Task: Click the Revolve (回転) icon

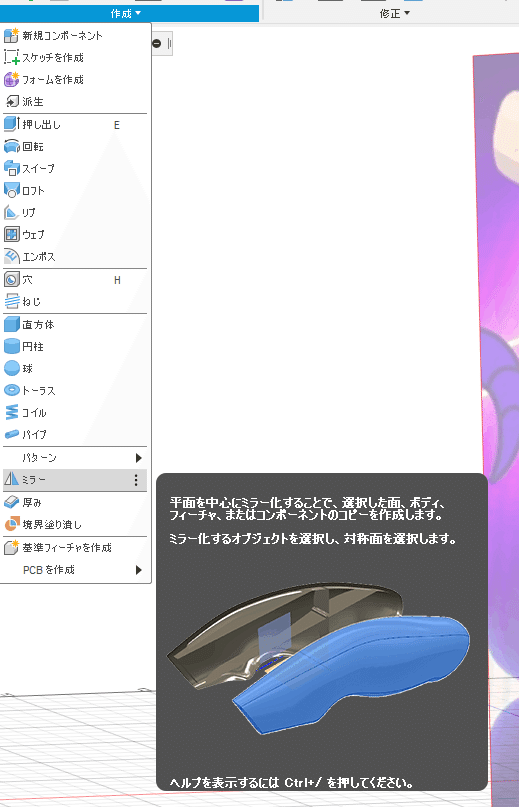Action: [11, 147]
